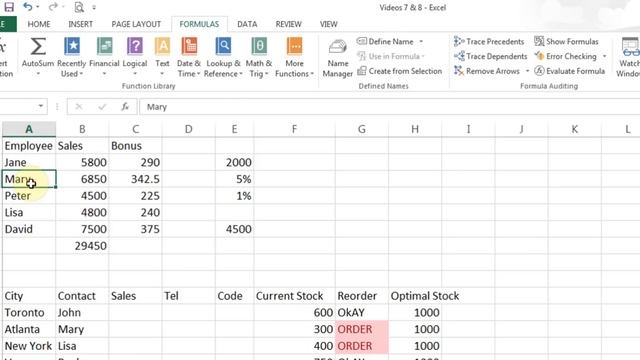Open Recently Used functions list
The width and height of the screenshot is (640, 360).
click(x=72, y=57)
